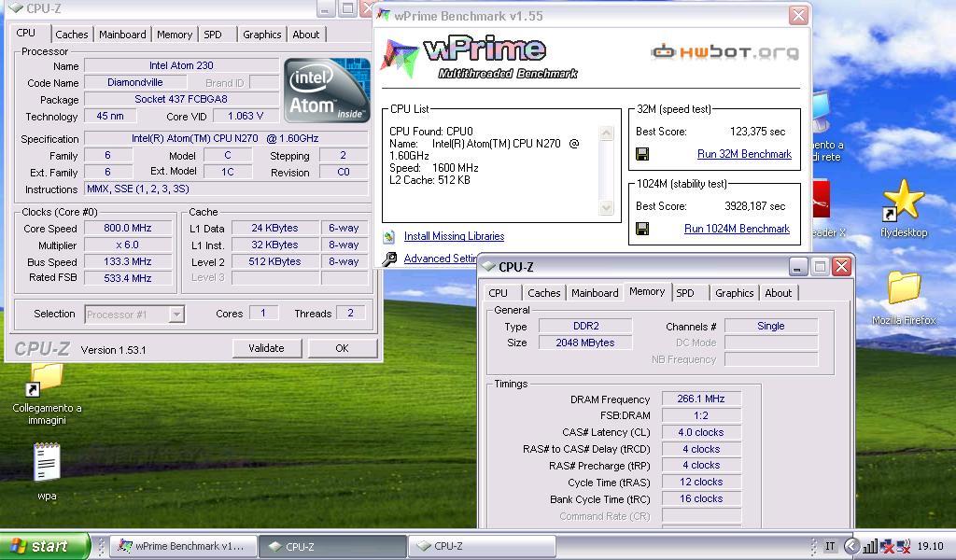Screen dimensions: 956x560
Task: Click CPU List scrollbar up arrow
Action: tap(606, 133)
